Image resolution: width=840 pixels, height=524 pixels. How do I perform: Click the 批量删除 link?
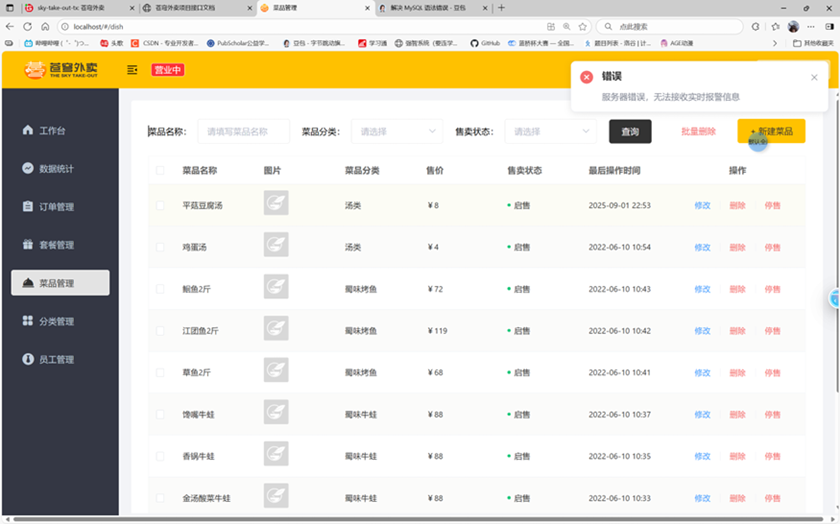tap(698, 131)
